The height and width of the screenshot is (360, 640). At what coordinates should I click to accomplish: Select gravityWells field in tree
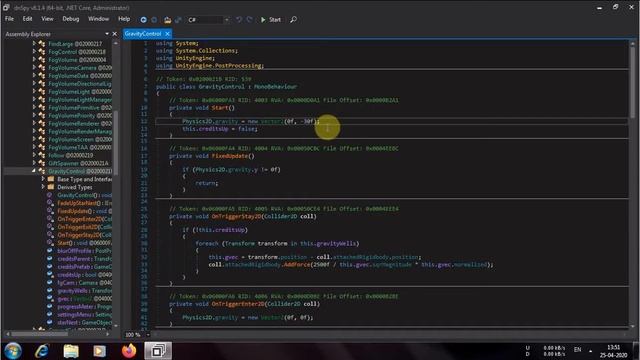(84, 291)
